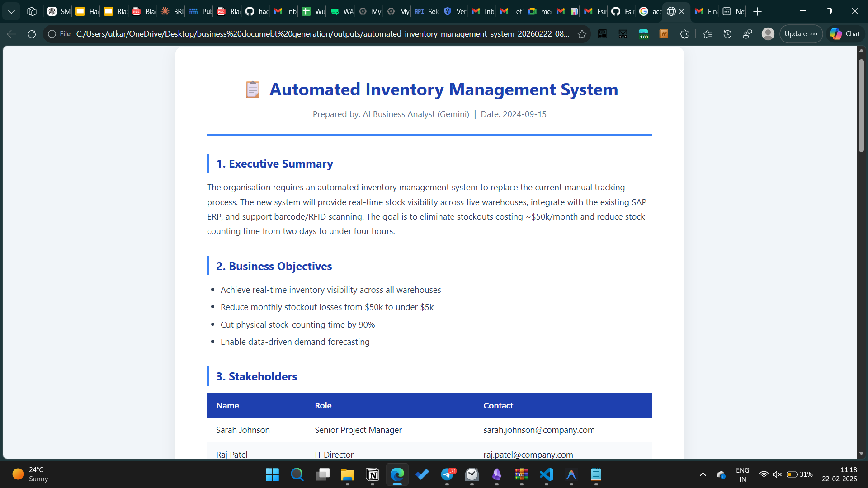The width and height of the screenshot is (868, 488).
Task: Click the address bar URL field
Action: (322, 34)
